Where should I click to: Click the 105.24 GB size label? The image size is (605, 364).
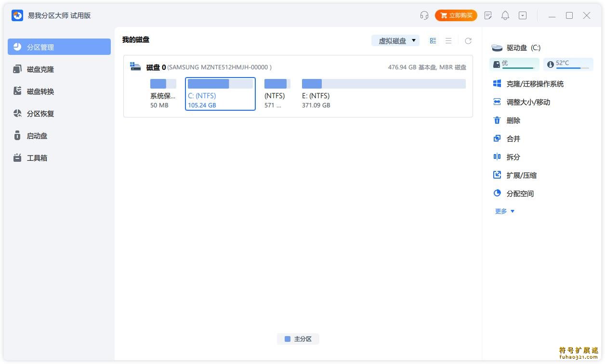[x=202, y=105]
